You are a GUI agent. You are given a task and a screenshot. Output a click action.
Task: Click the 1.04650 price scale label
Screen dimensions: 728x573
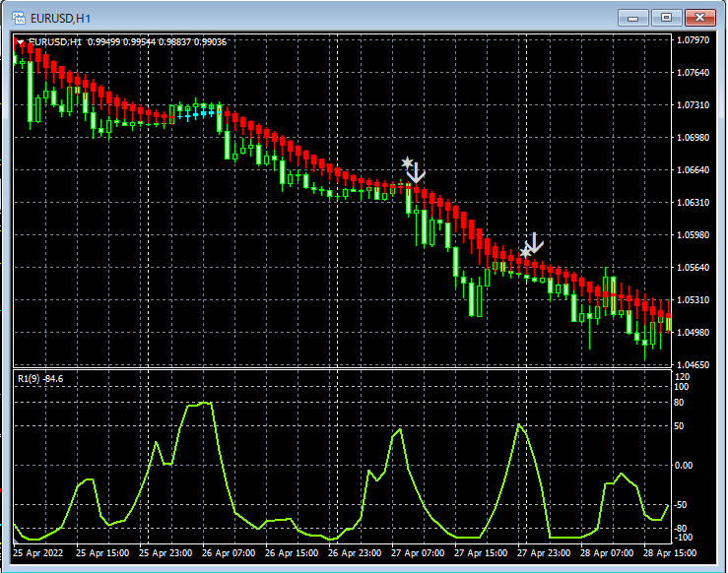pos(694,365)
